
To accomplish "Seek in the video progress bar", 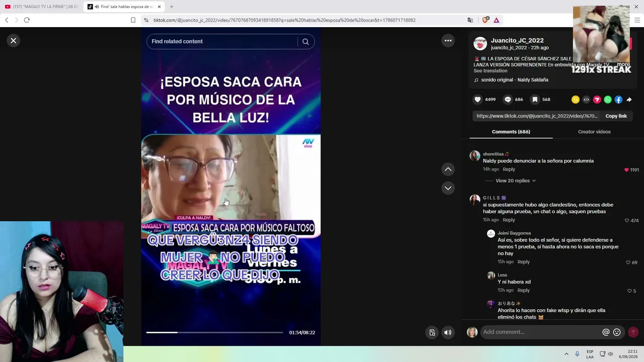I will [214, 332].
